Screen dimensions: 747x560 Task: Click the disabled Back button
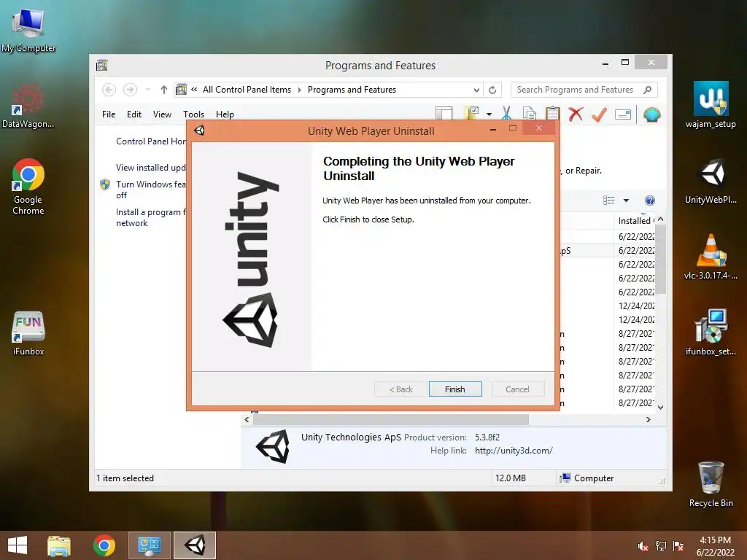pyautogui.click(x=400, y=389)
